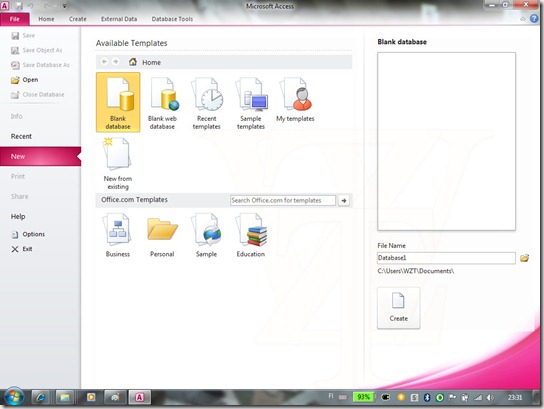Click the Home icon in templates breadcrumb
Viewport: 544px width, 409px height.
click(x=133, y=62)
